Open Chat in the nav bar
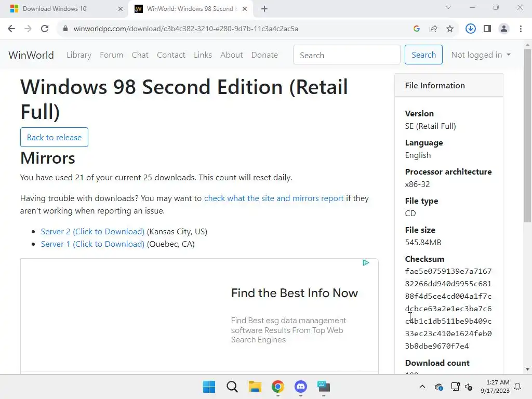This screenshot has width=532, height=399. point(140,55)
